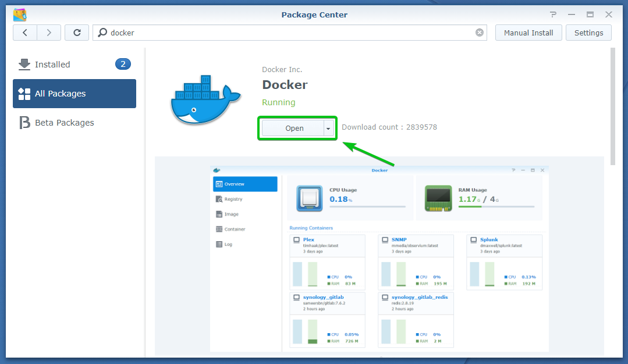Go forward using the right arrow
Image resolution: width=628 pixels, height=364 pixels.
click(x=49, y=33)
